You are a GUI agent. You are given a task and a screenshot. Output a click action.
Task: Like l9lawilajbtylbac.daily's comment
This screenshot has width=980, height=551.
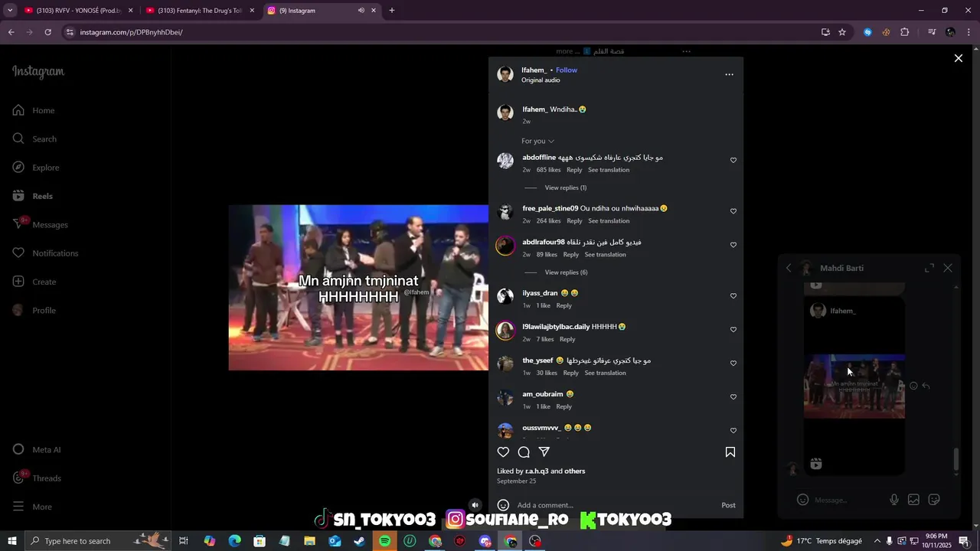[733, 330]
